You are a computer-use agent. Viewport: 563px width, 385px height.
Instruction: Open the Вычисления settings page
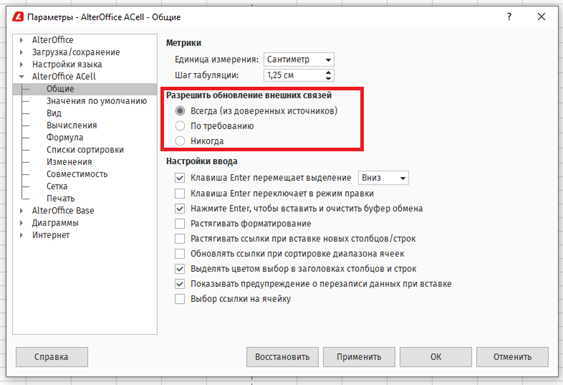click(71, 125)
